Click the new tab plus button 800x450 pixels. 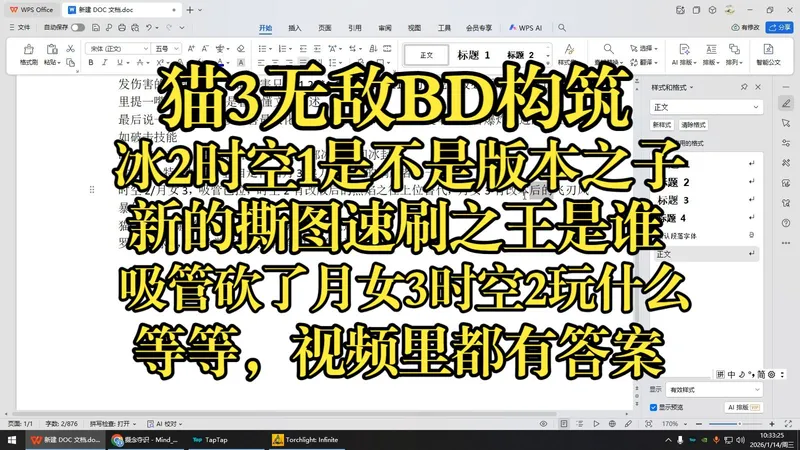click(x=190, y=10)
